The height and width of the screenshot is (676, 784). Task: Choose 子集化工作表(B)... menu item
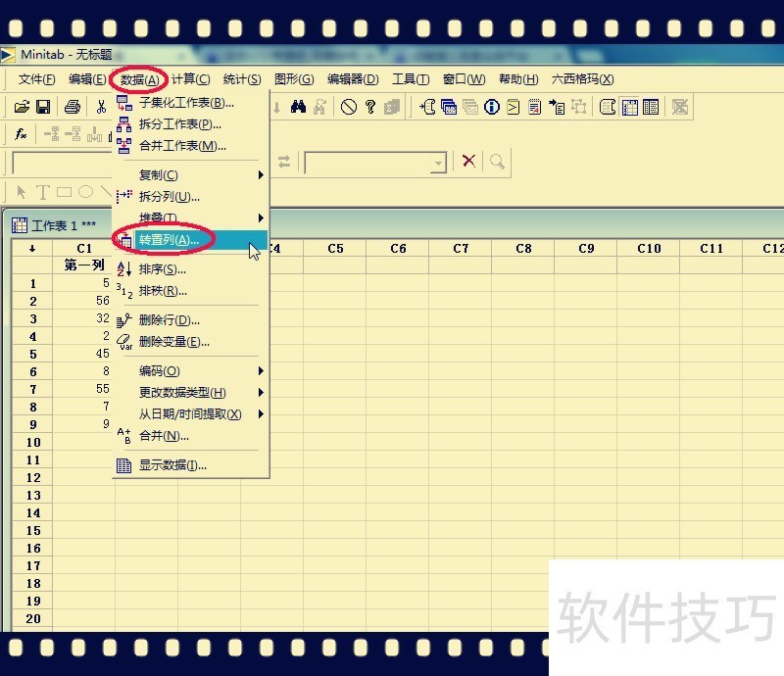click(x=191, y=103)
